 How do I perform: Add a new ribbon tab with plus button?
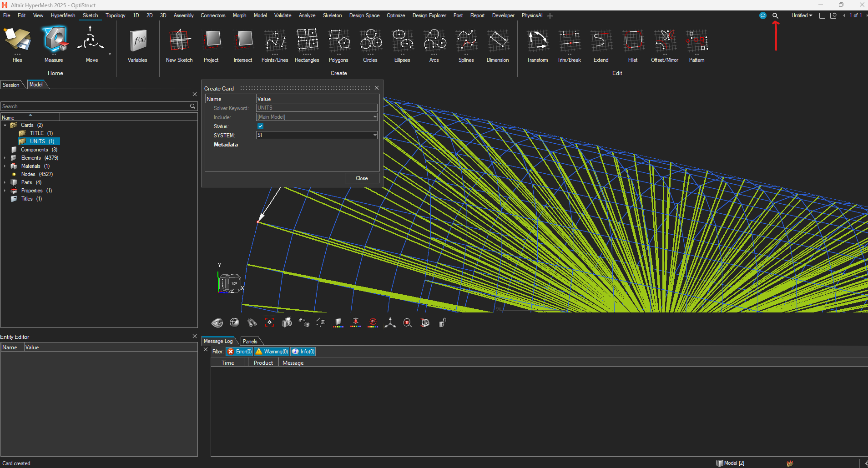coord(550,16)
